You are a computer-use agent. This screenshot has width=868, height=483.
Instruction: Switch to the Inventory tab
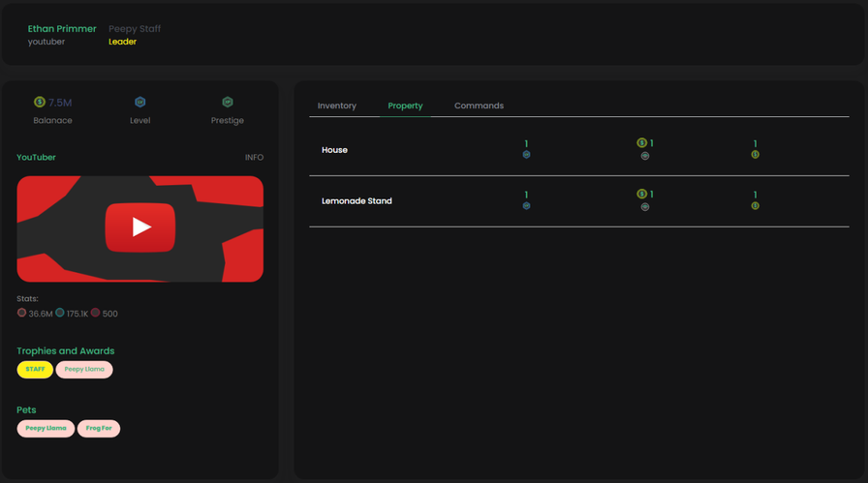pyautogui.click(x=336, y=106)
